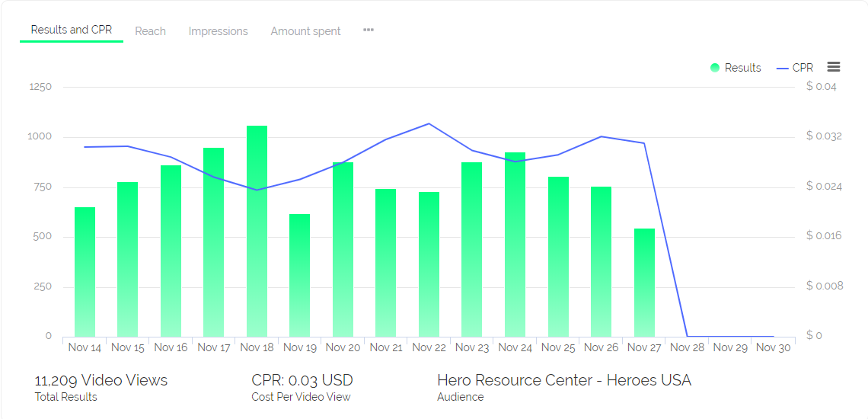Click the green Results legend dot
This screenshot has height=419, width=868.
(715, 68)
